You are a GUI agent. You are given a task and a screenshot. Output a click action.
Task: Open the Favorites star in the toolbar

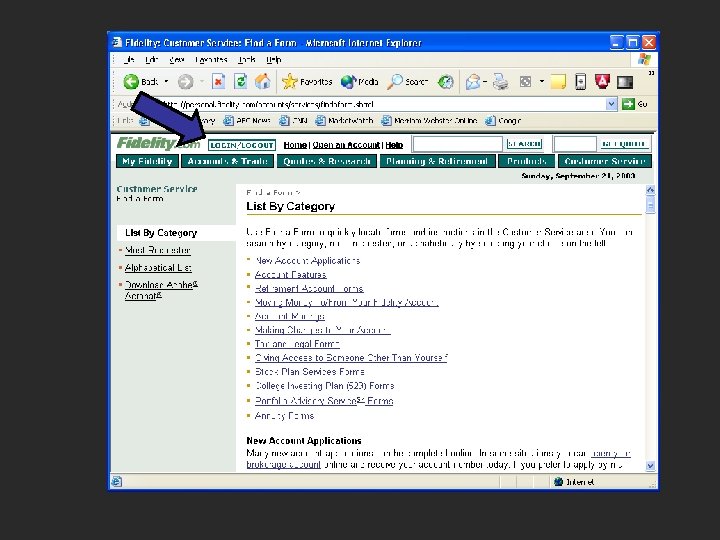pos(307,82)
